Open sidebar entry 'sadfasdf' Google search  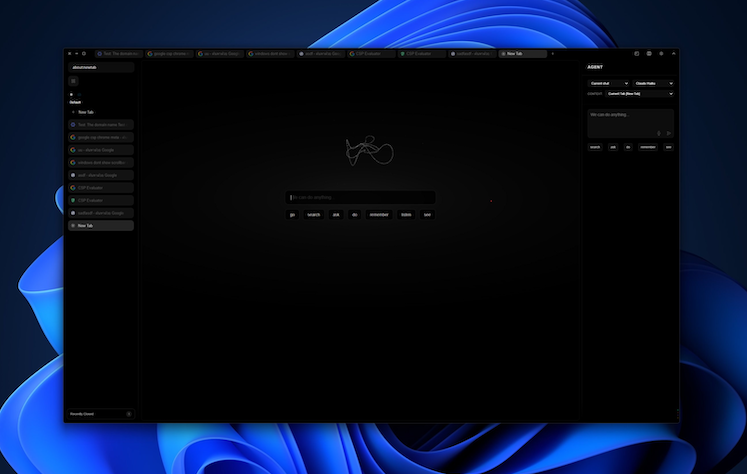point(101,213)
